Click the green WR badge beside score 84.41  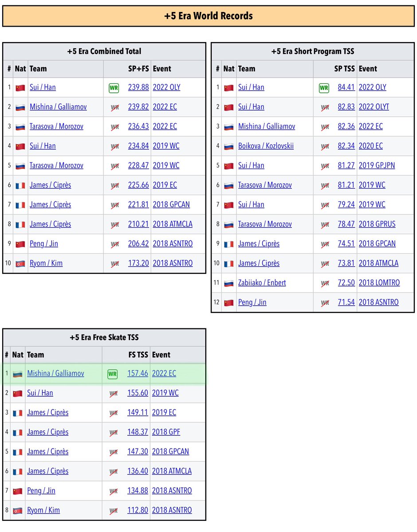[324, 88]
